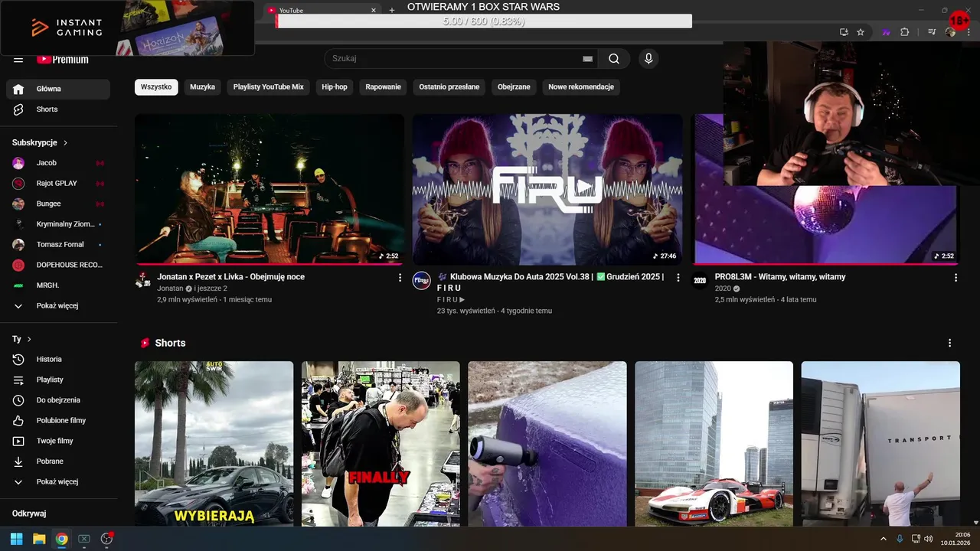Play FIRU club music thumbnail

click(547, 189)
